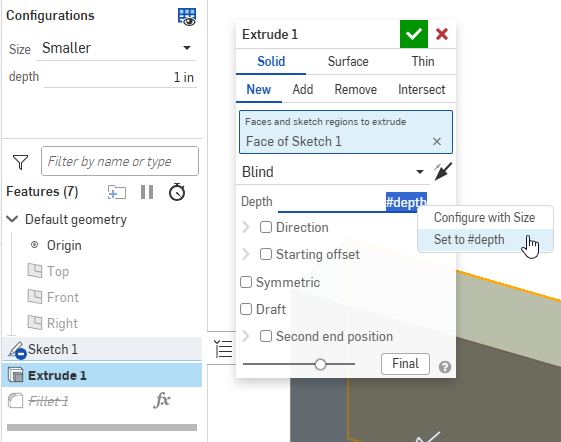
Task: Click the Origin point icon
Action: (x=34, y=245)
